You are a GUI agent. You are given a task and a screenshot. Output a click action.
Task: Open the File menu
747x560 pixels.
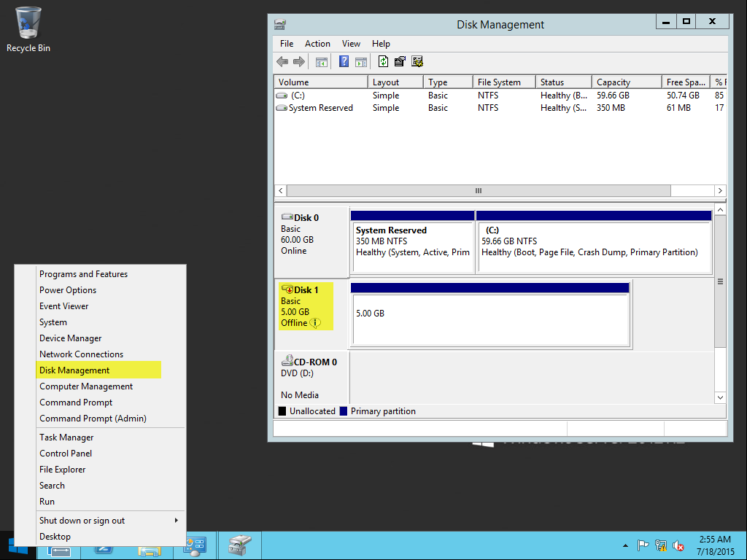tap(287, 44)
